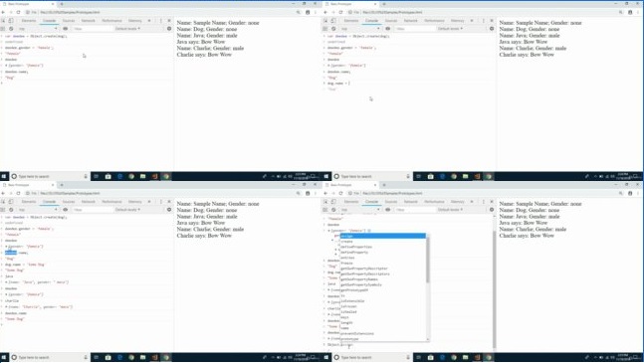
Task: Switch to Sources tab in autocomplete popup window
Action: pos(391,202)
